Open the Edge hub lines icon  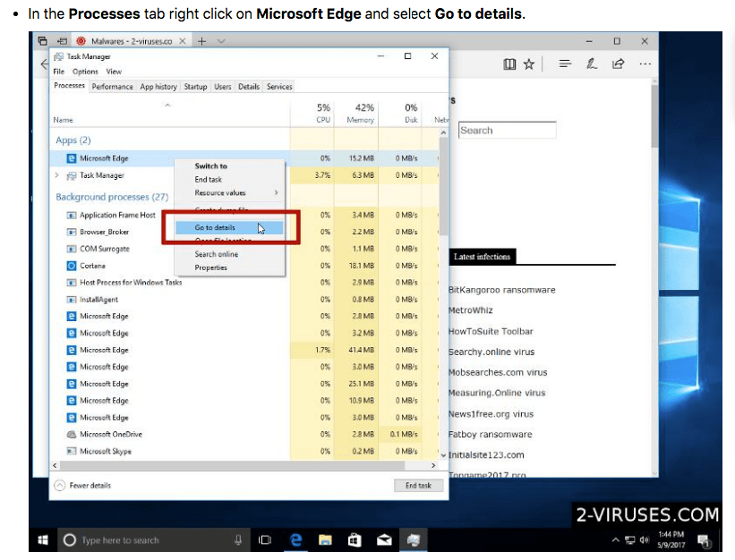coord(565,64)
